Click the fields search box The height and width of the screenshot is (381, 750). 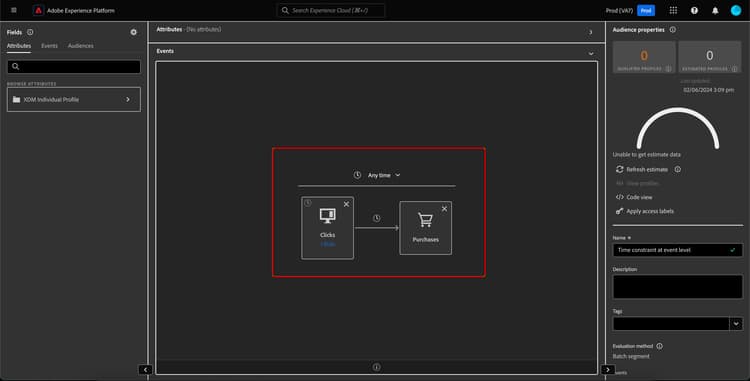(x=74, y=66)
